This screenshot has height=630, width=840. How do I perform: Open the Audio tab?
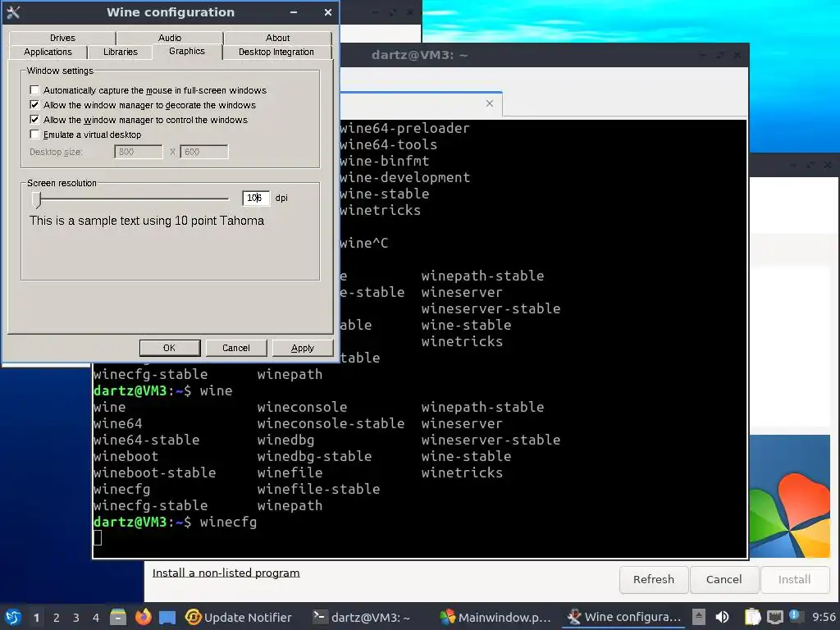pyautogui.click(x=170, y=38)
